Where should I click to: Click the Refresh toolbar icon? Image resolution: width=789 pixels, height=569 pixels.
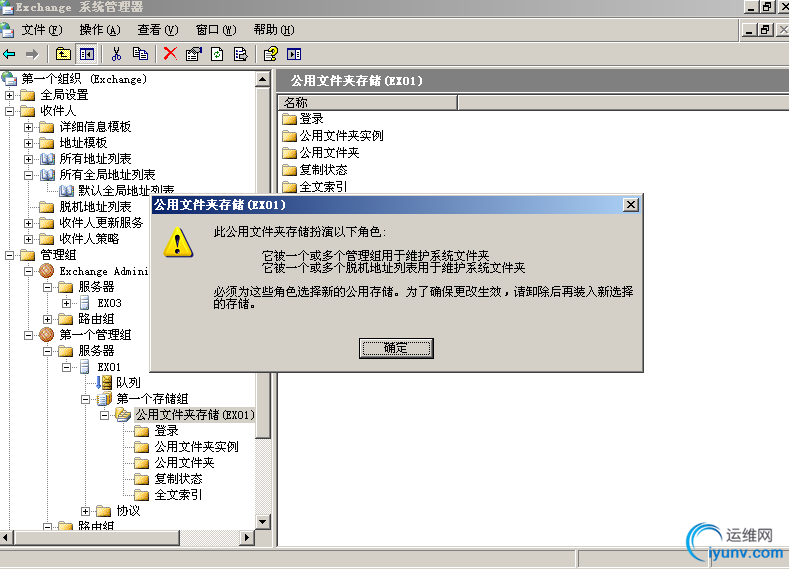point(217,54)
